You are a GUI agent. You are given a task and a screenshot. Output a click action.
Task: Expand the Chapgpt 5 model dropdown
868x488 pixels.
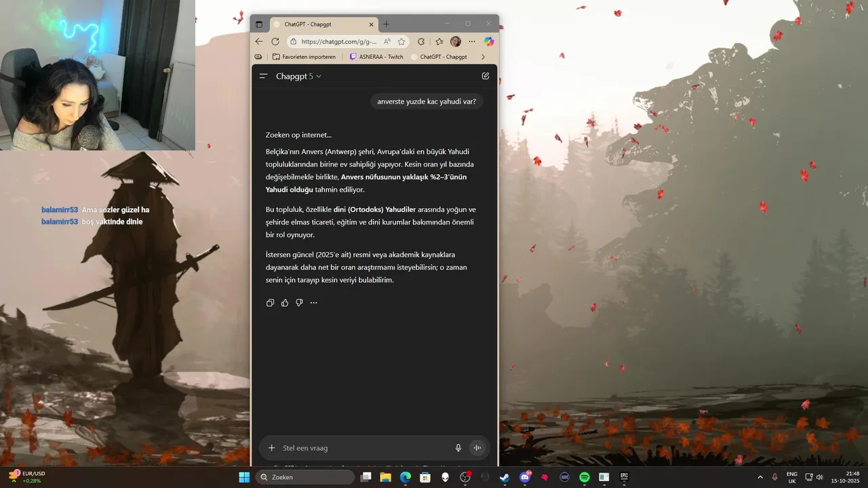tap(298, 76)
